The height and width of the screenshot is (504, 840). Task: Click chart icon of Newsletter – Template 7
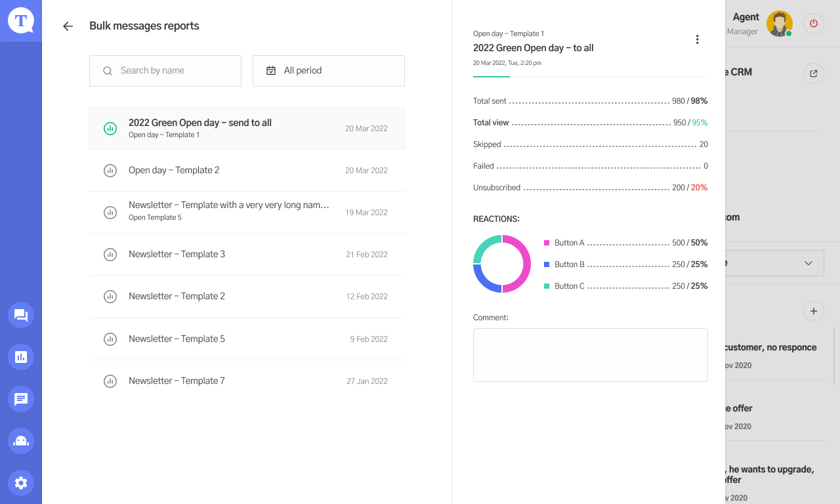pos(110,381)
